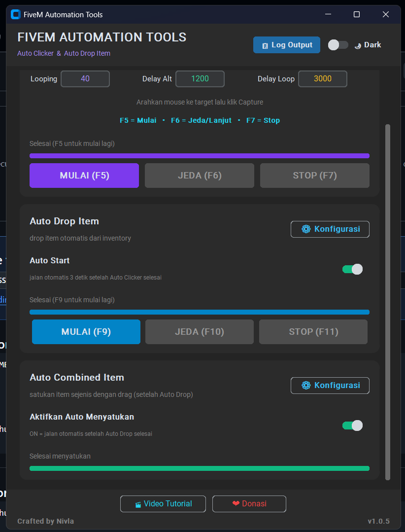This screenshot has width=405, height=532.
Task: Close the FiveM Automation Tools window
Action: [386, 14]
